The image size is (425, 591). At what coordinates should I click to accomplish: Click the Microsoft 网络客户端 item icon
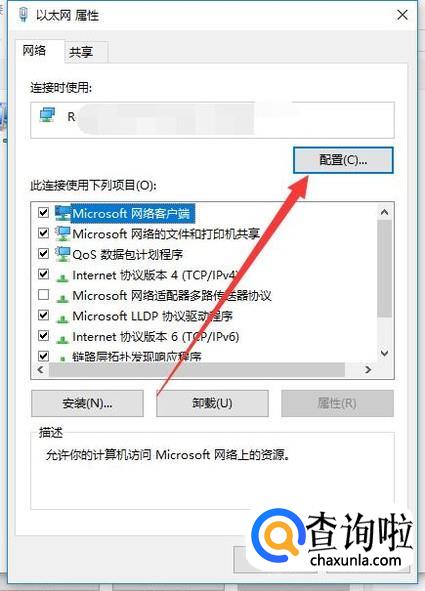click(x=63, y=213)
